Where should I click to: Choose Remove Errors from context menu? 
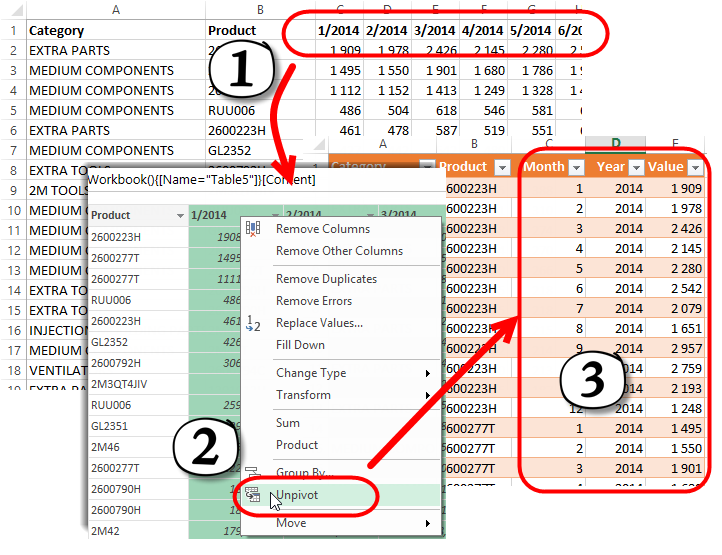(313, 301)
